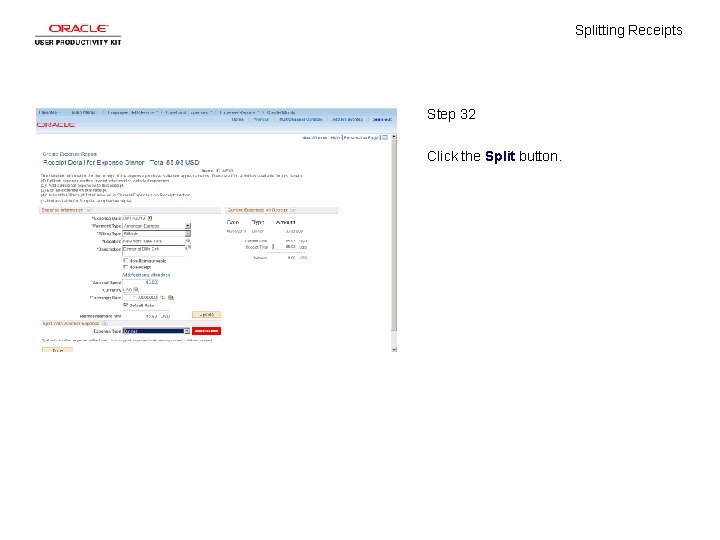This screenshot has width=720, height=540.
Task: Click the Amount Spent input field
Action: coord(140,282)
